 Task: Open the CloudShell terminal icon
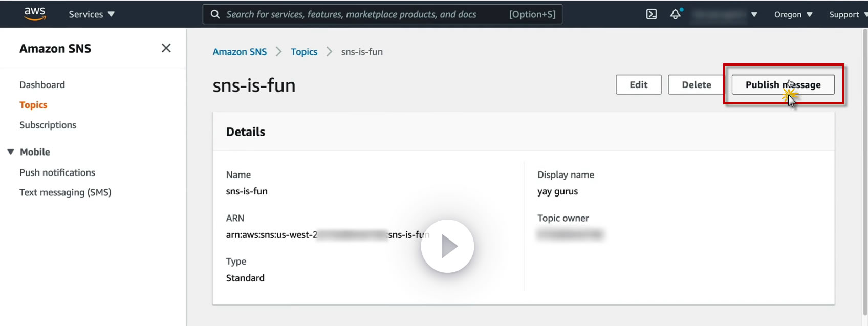(x=652, y=14)
